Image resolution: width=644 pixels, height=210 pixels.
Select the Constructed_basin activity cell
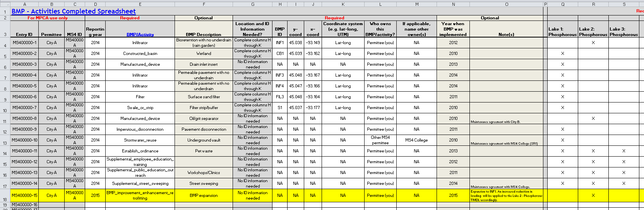140,53
